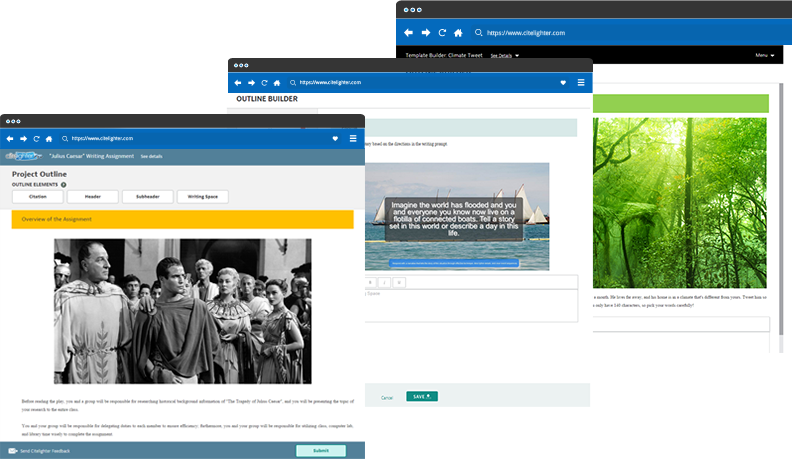The width and height of the screenshot is (792, 459).
Task: Click See details beside Julius Caesar Writing Assignment
Action: tap(151, 157)
